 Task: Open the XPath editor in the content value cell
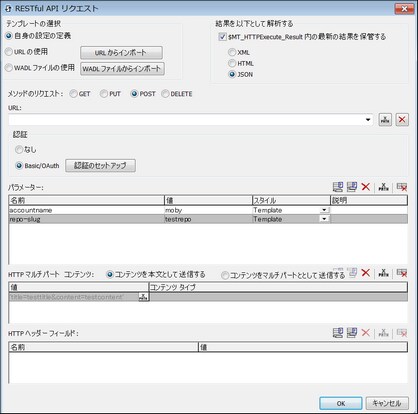(143, 297)
